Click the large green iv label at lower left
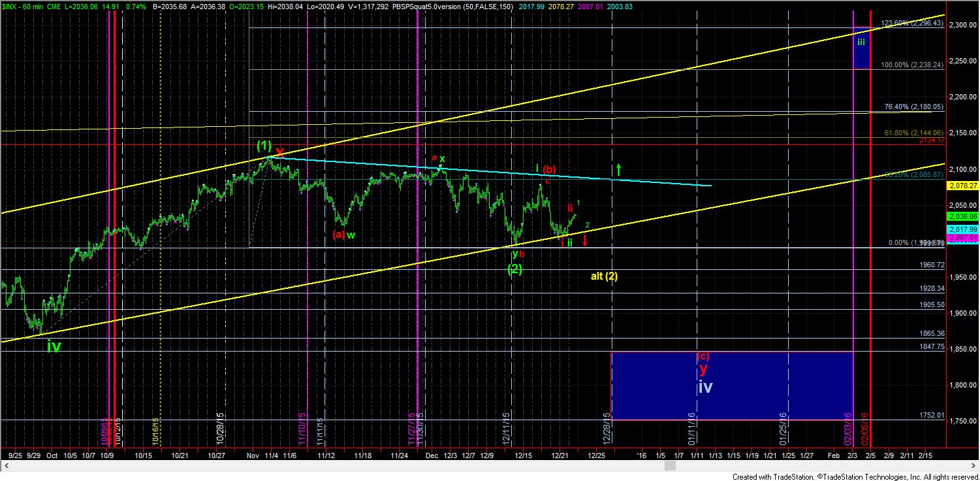The height and width of the screenshot is (481, 980). tap(54, 347)
